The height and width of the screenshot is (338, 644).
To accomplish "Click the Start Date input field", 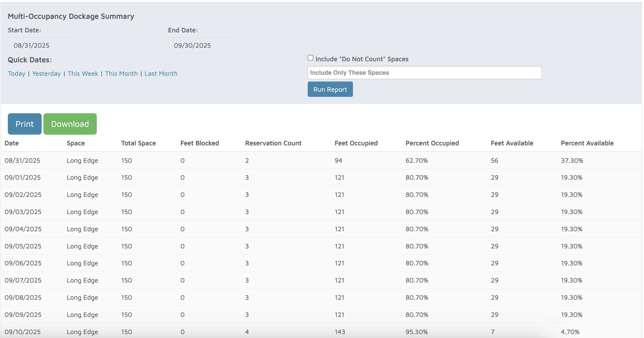I will [x=43, y=45].
